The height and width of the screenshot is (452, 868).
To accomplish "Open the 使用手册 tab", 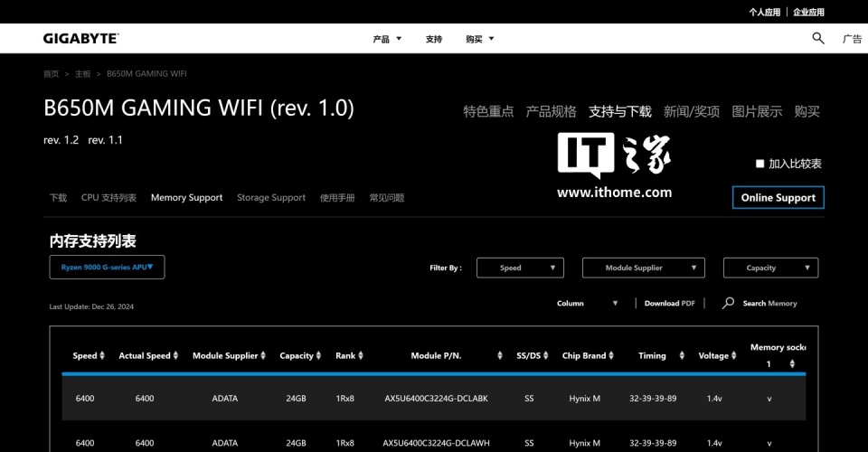I will pyautogui.click(x=337, y=197).
